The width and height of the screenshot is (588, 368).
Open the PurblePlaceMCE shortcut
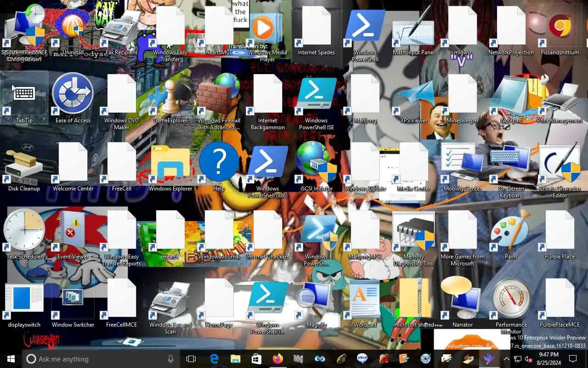coord(560,303)
